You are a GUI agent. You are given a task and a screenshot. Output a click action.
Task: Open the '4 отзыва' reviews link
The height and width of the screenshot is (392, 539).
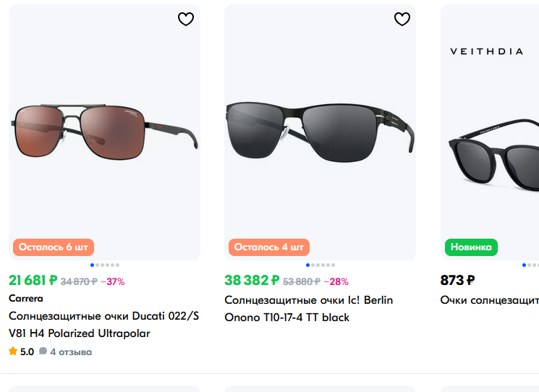[70, 352]
